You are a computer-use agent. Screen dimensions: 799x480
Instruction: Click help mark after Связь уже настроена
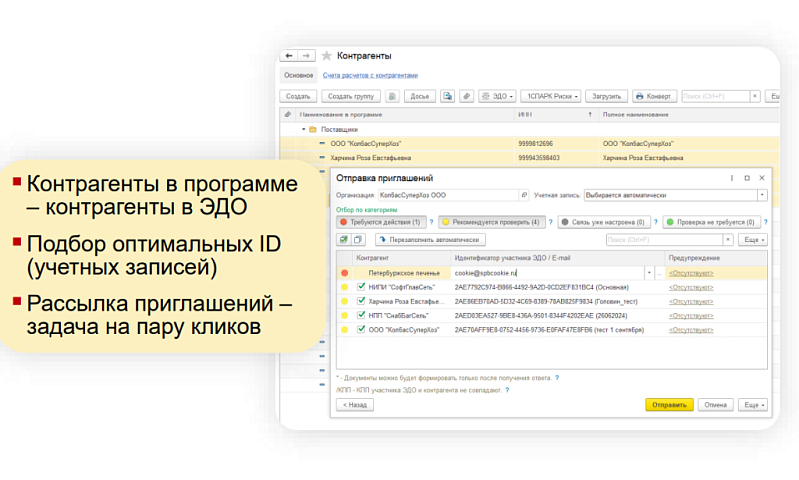coord(655,222)
